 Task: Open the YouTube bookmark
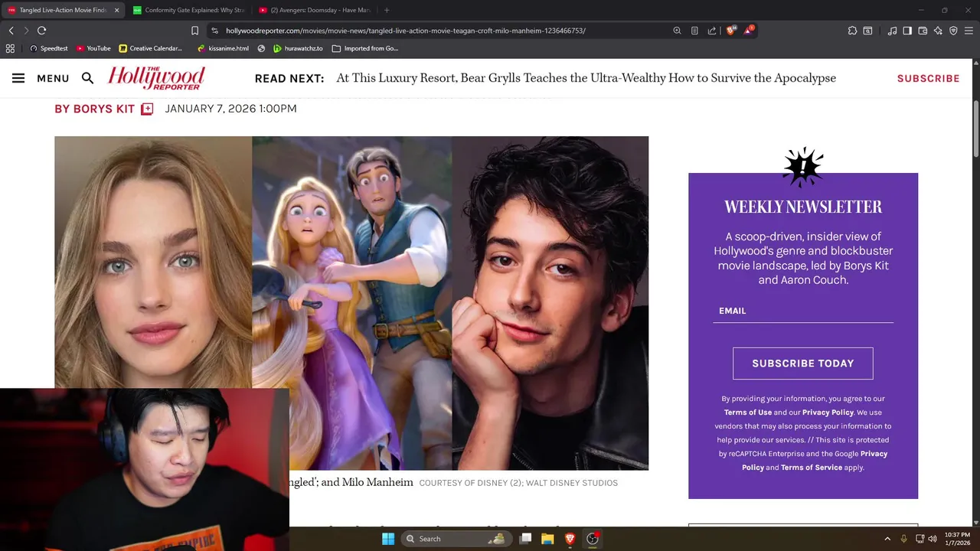click(93, 48)
